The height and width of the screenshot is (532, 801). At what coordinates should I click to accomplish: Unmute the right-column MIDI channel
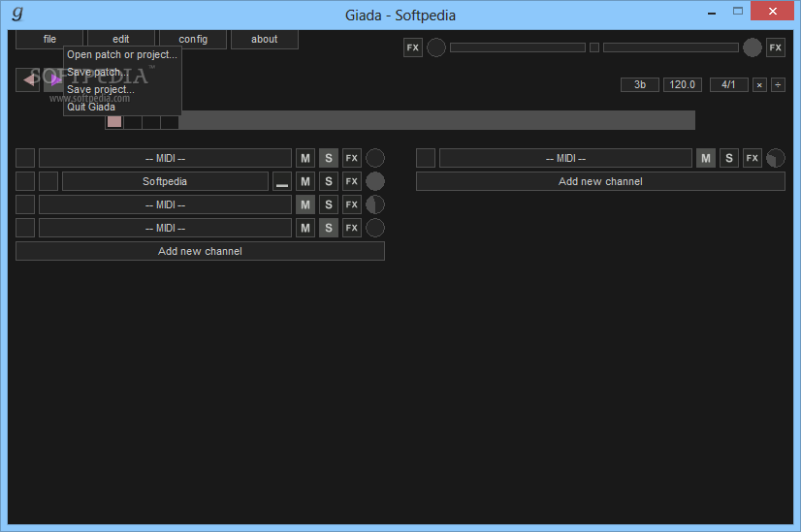pyautogui.click(x=706, y=158)
